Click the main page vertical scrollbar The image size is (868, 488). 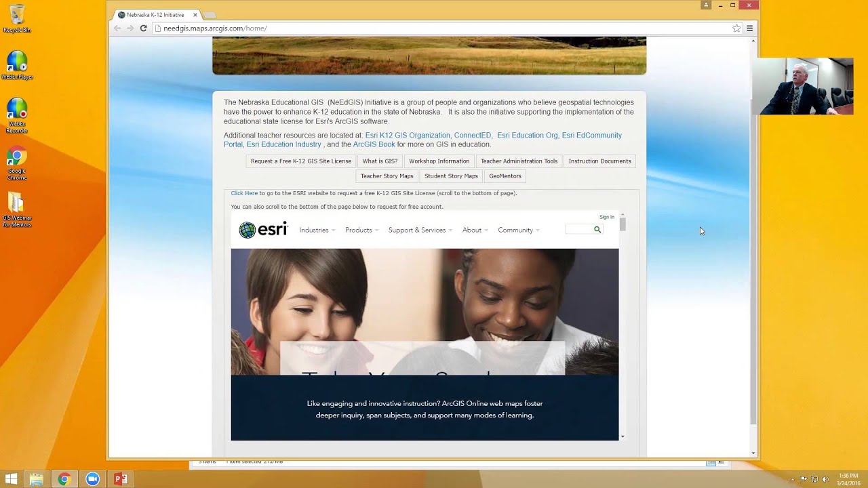[x=753, y=262]
